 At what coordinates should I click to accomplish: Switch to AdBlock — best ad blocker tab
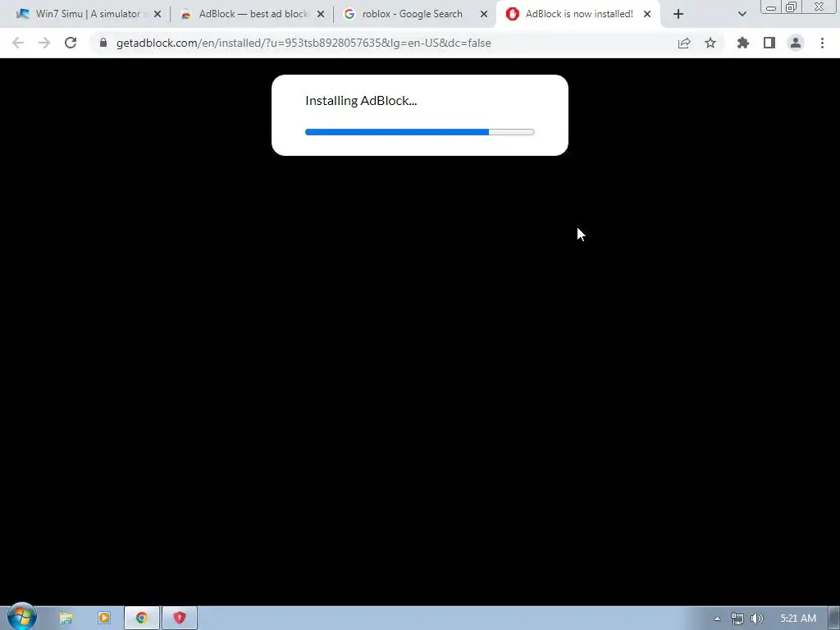pyautogui.click(x=253, y=14)
